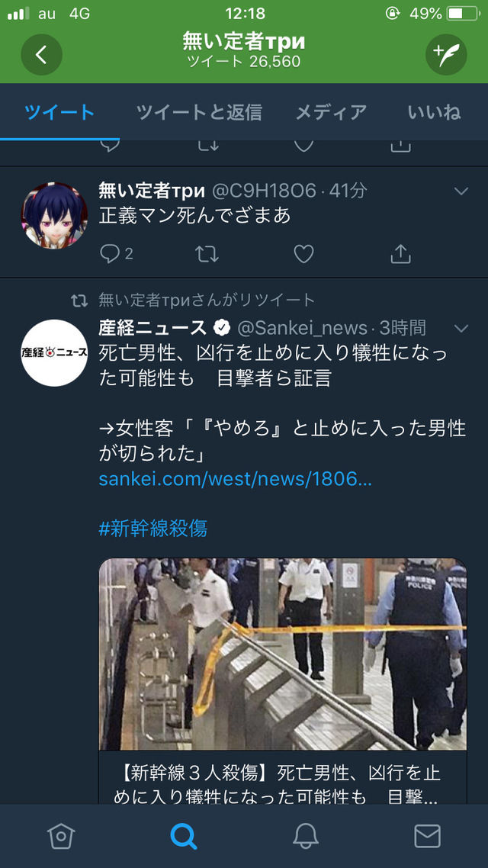This screenshot has width=488, height=868.
Task: Open the notifications bell
Action: click(x=306, y=835)
